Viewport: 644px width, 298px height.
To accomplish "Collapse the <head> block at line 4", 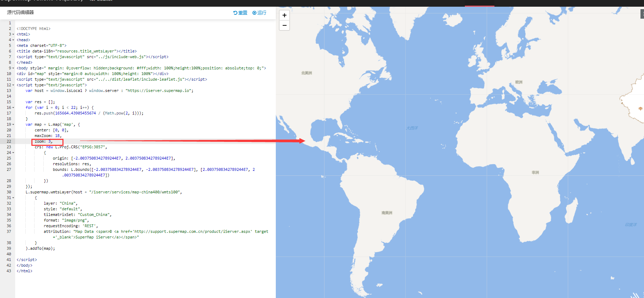I will [x=13, y=40].
